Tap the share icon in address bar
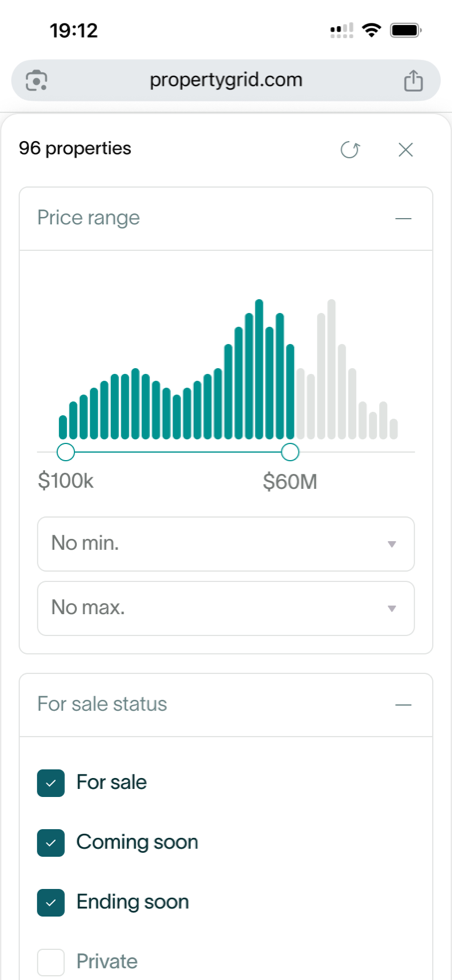The height and width of the screenshot is (980, 452). [x=413, y=81]
